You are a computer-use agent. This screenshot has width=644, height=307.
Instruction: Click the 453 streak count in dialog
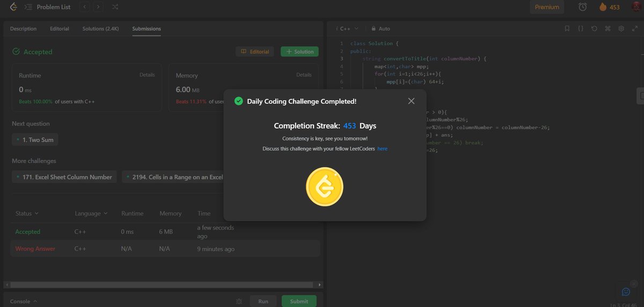click(350, 126)
